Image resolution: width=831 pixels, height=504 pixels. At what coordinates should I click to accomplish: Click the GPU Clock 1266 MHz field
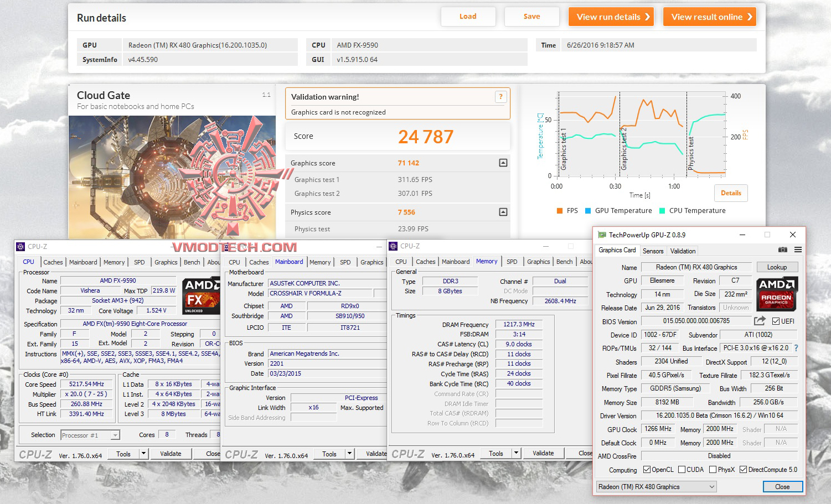658,429
